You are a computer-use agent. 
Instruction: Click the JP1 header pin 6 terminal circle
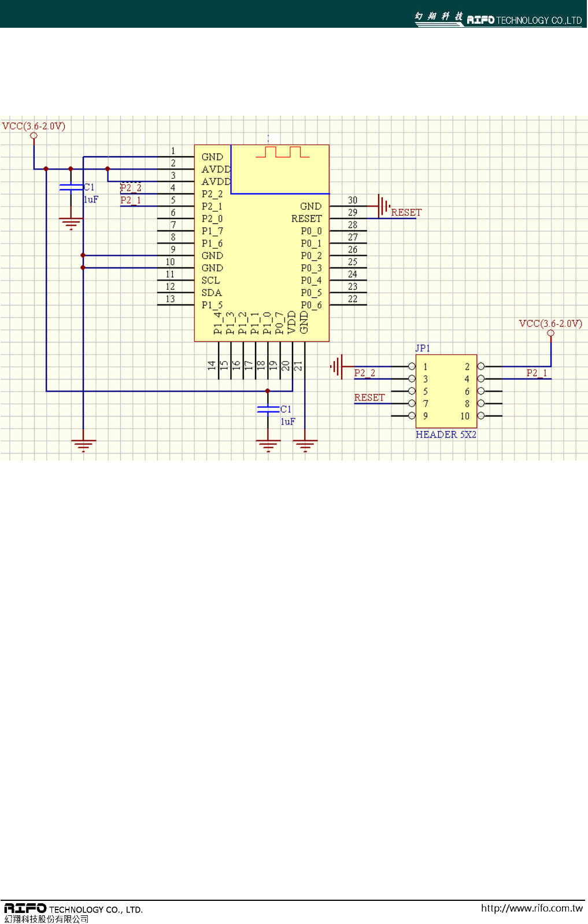480,391
